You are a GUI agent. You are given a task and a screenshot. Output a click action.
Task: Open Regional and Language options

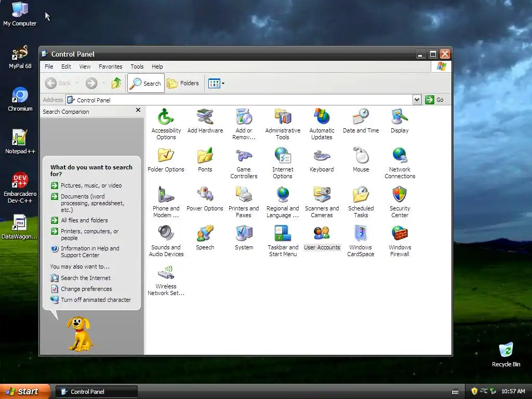coord(283,202)
